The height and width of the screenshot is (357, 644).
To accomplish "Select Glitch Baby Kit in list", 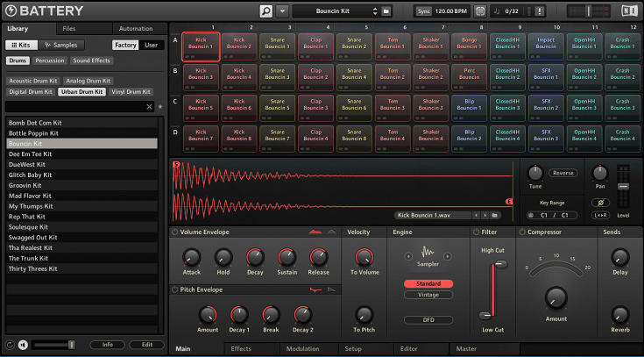I will [81, 175].
